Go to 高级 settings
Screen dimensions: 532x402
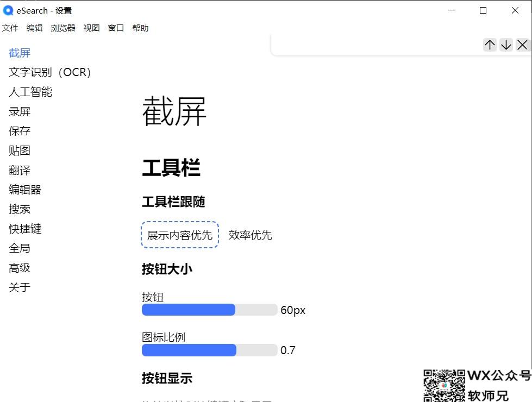point(20,268)
